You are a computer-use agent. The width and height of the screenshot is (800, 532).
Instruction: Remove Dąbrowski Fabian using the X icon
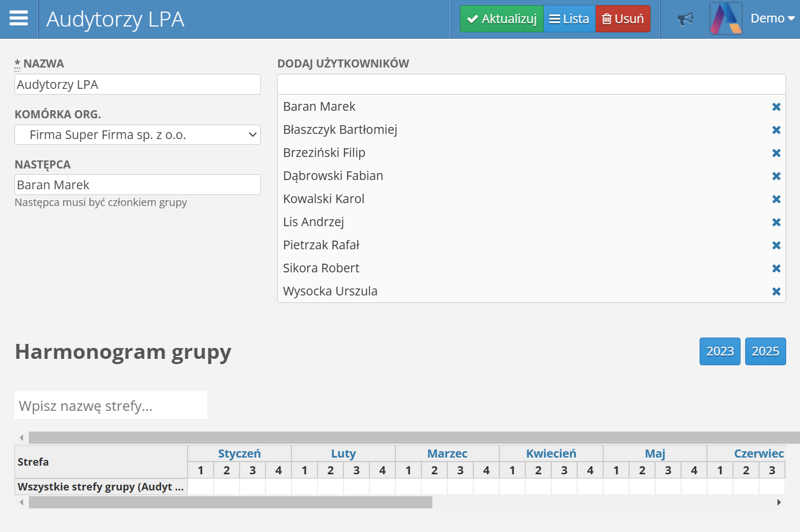click(x=776, y=176)
